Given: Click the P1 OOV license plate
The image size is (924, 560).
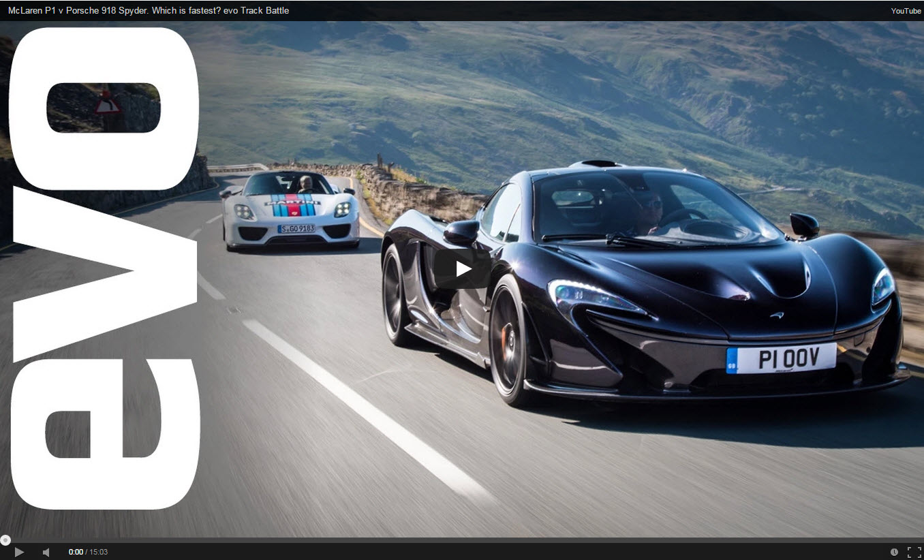Looking at the screenshot, I should pyautogui.click(x=782, y=358).
